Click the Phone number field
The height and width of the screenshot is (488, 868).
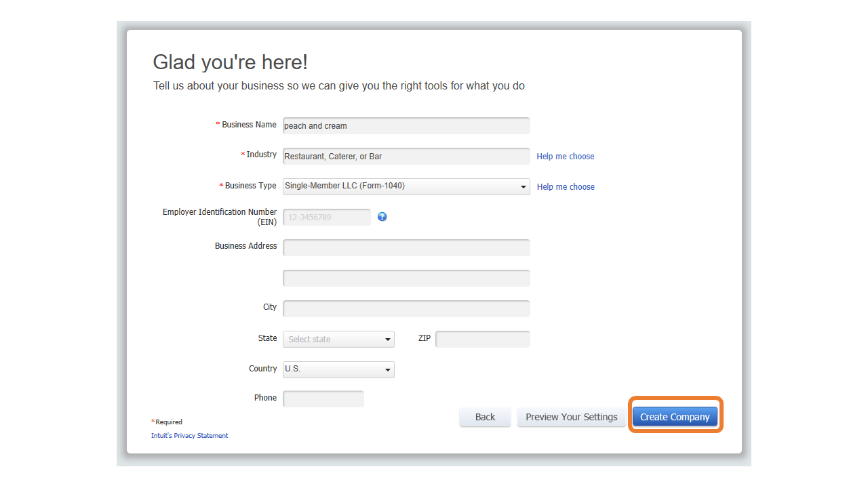[323, 399]
